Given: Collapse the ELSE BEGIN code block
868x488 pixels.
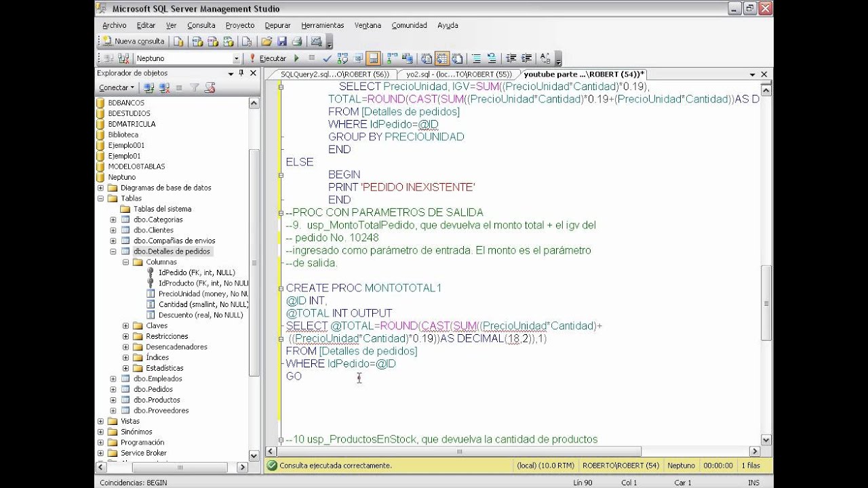Looking at the screenshot, I should [x=281, y=174].
